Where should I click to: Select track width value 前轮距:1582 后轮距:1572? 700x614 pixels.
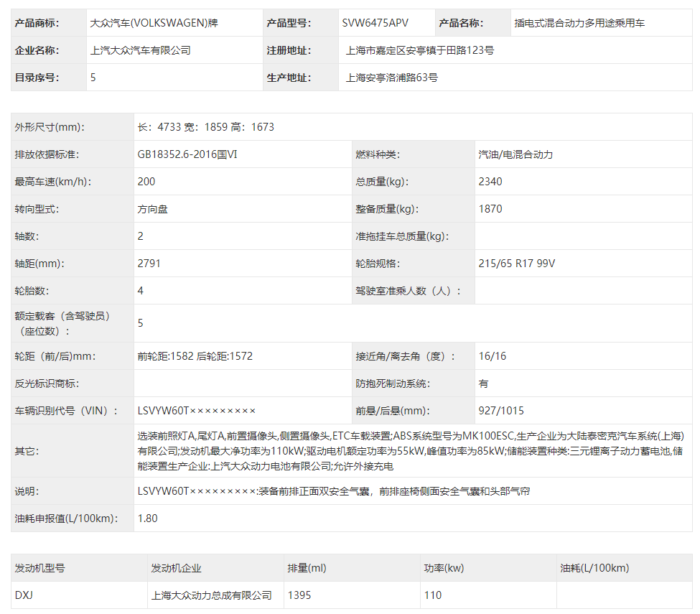pos(195,356)
